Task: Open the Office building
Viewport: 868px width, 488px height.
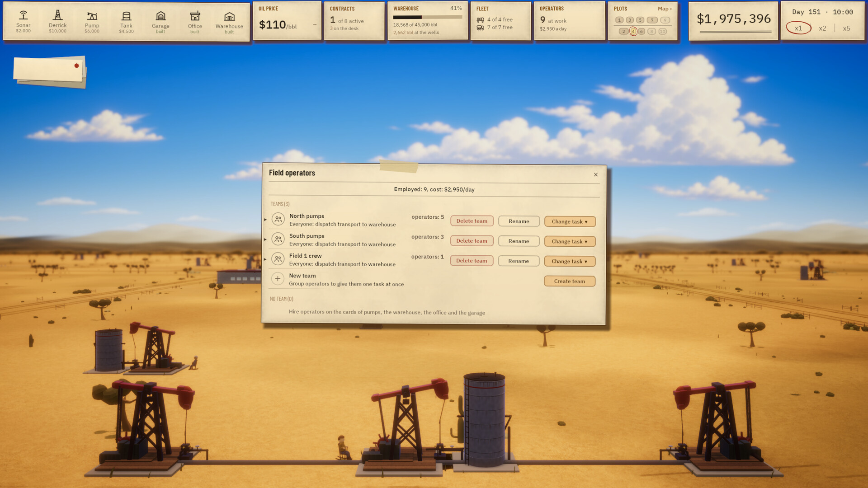Action: pyautogui.click(x=195, y=21)
